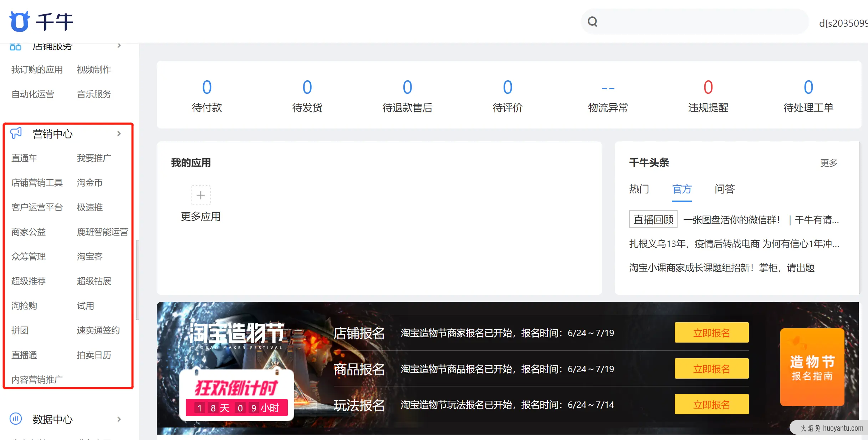Open 我要推广 menu item
Viewport: 868px width, 440px height.
94,158
